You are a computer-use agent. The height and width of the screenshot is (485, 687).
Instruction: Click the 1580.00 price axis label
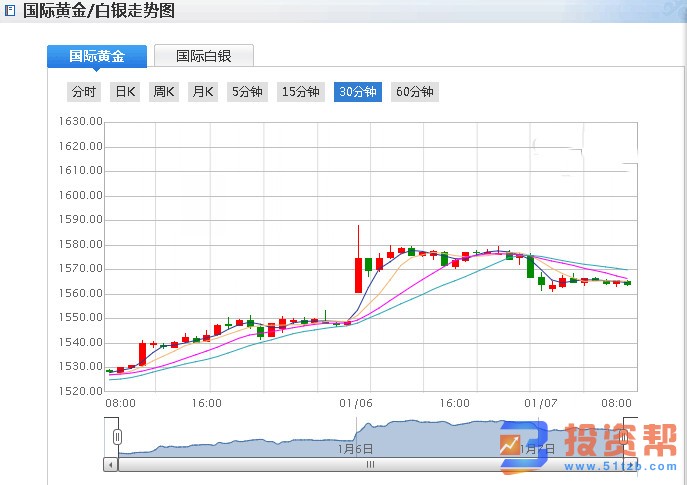coord(81,244)
